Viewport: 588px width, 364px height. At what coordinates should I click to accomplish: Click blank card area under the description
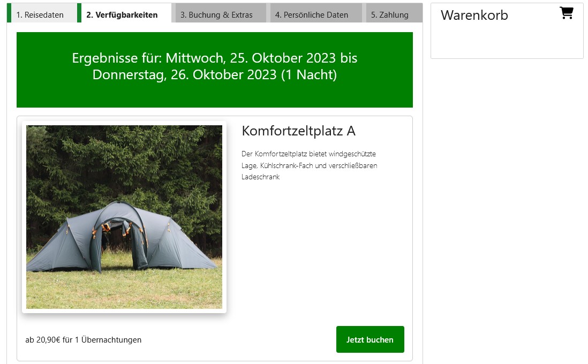point(322,251)
